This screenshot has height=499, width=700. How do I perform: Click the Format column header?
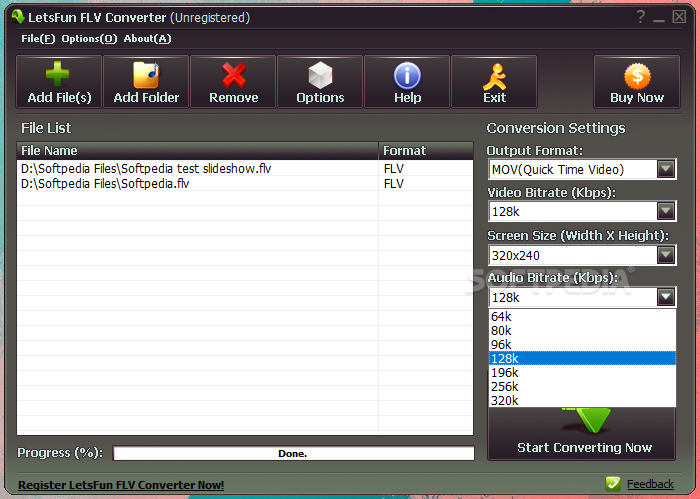(426, 151)
